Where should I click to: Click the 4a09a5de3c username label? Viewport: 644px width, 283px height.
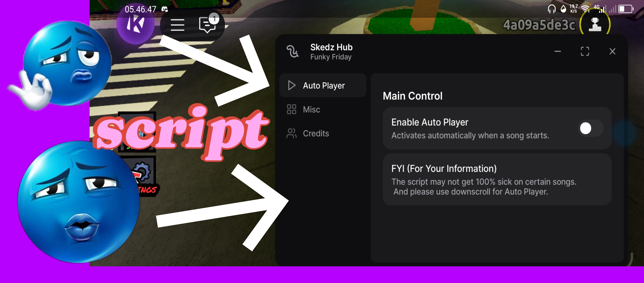coord(539,25)
